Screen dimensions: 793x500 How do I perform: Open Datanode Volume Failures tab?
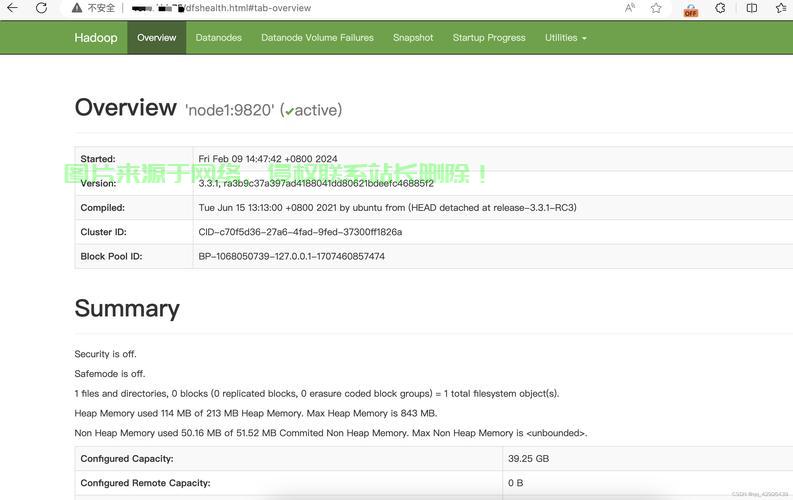(317, 37)
